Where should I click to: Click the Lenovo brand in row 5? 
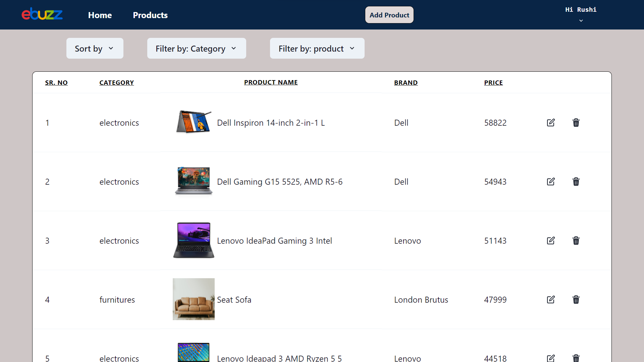pos(408,358)
